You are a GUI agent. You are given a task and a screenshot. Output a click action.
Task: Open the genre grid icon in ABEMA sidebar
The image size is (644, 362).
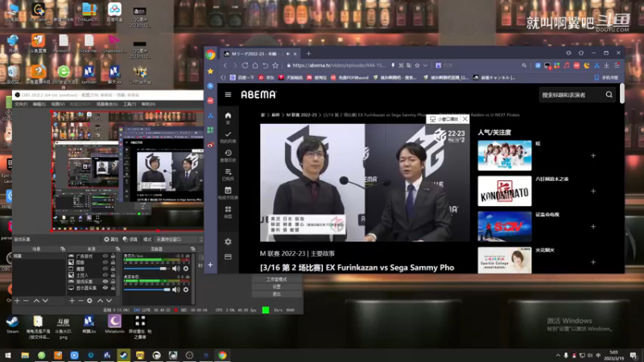(x=228, y=209)
